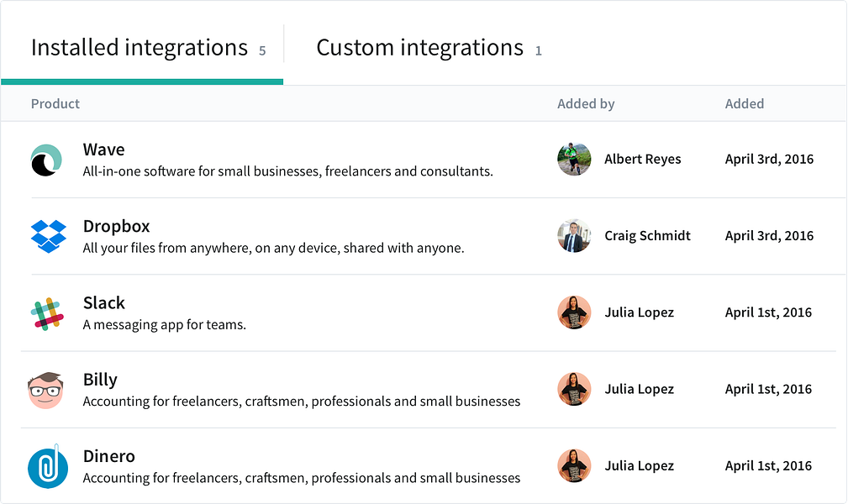Click the Slack hashtag logo
The width and height of the screenshot is (848, 504).
47,313
